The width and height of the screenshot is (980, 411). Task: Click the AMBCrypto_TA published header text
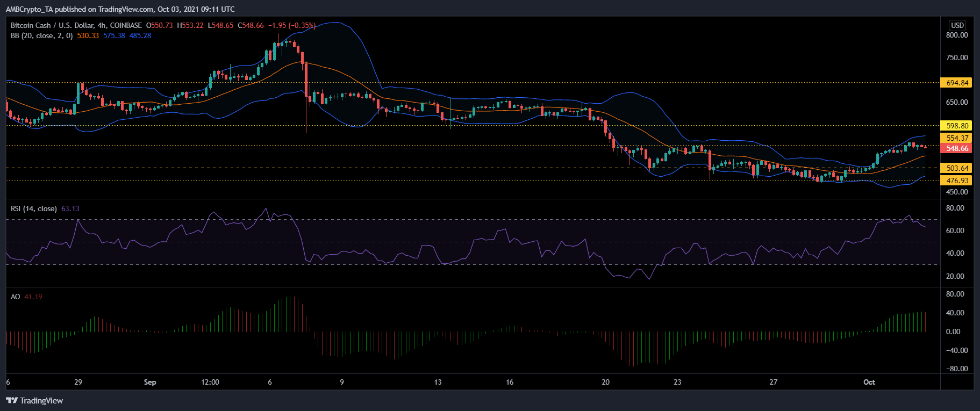point(120,9)
